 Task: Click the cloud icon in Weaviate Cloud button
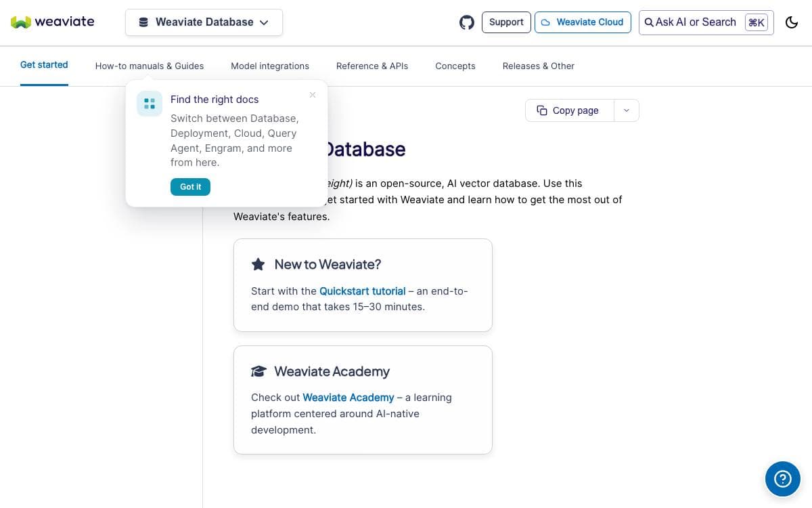(545, 22)
